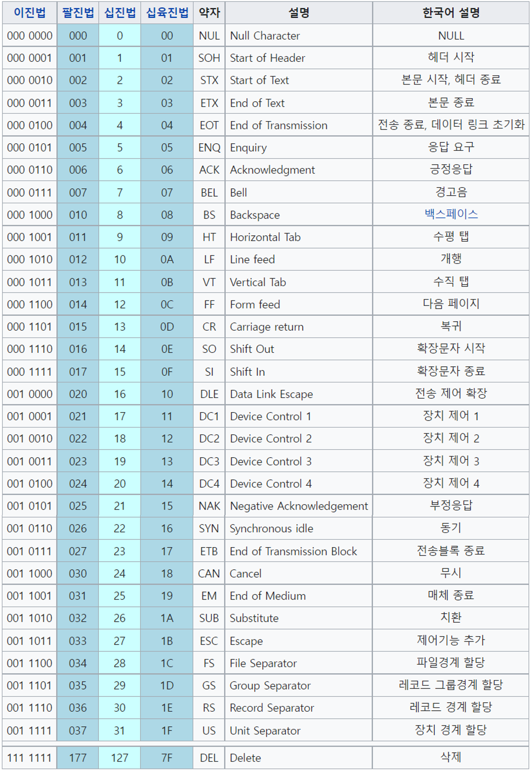Select the 'Horizontal Tab' cell
This screenshot has height=771, width=532.
299,237
